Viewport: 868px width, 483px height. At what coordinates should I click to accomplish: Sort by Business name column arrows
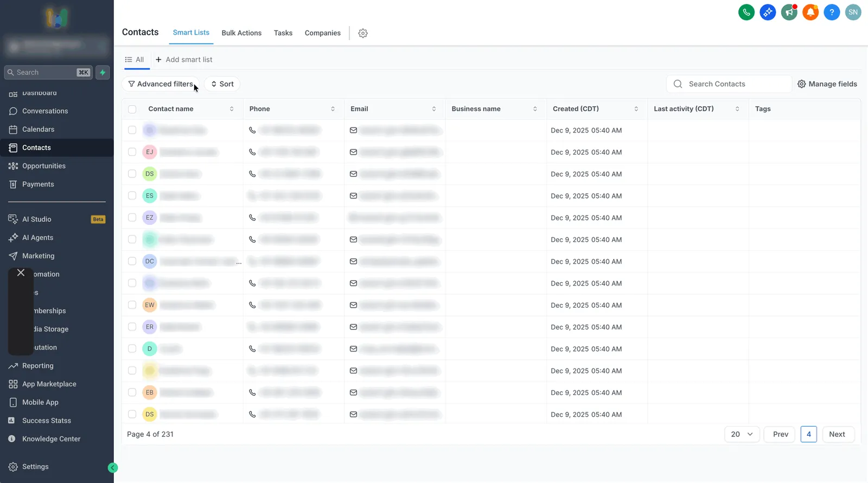pyautogui.click(x=535, y=109)
